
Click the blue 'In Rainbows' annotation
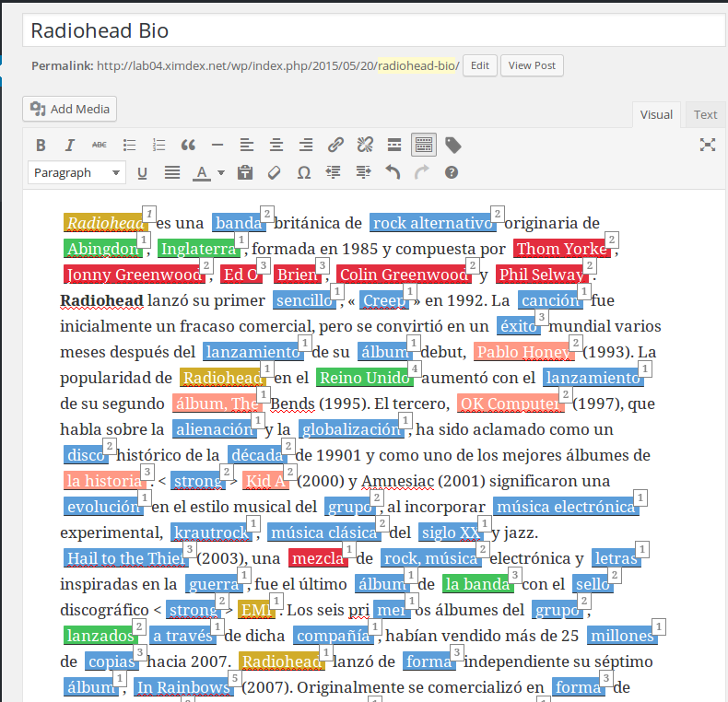183,687
